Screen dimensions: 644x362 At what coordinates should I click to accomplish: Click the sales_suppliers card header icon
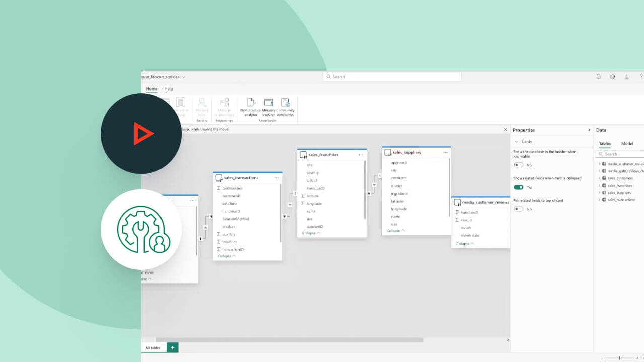pyautogui.click(x=388, y=152)
